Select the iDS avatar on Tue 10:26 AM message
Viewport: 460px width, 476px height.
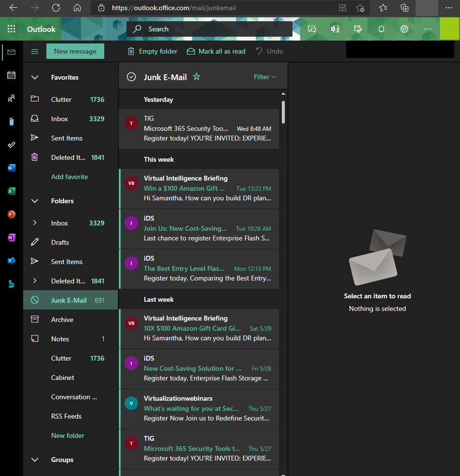pyautogui.click(x=131, y=223)
